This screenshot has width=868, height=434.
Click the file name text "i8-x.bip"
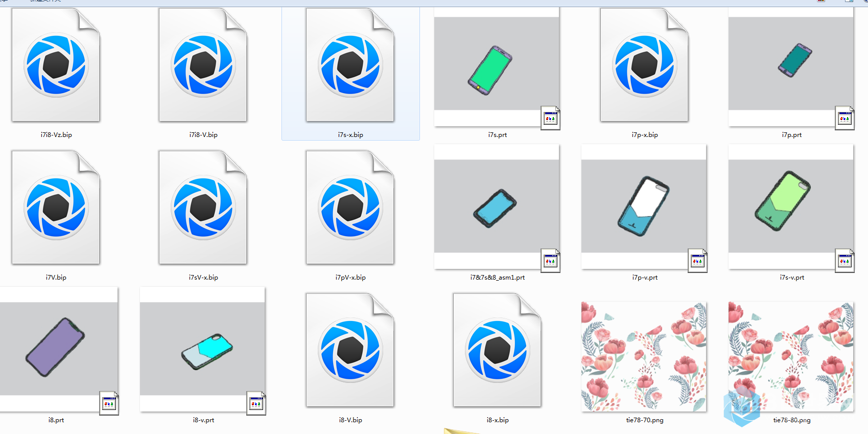click(x=498, y=420)
